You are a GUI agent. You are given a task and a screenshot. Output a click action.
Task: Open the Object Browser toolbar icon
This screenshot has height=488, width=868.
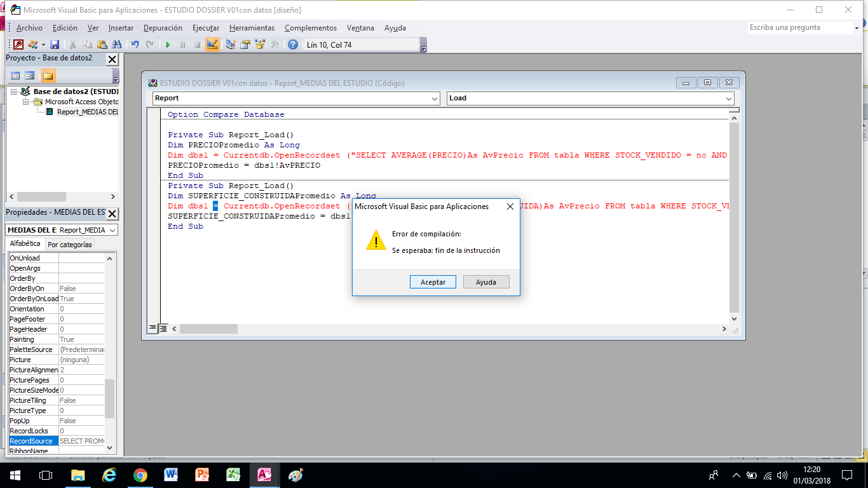(260, 44)
